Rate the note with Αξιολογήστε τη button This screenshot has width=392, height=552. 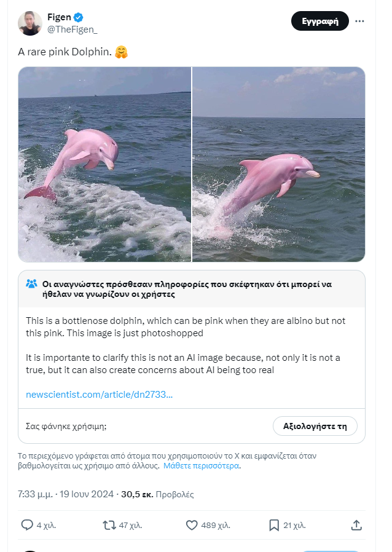point(315,426)
